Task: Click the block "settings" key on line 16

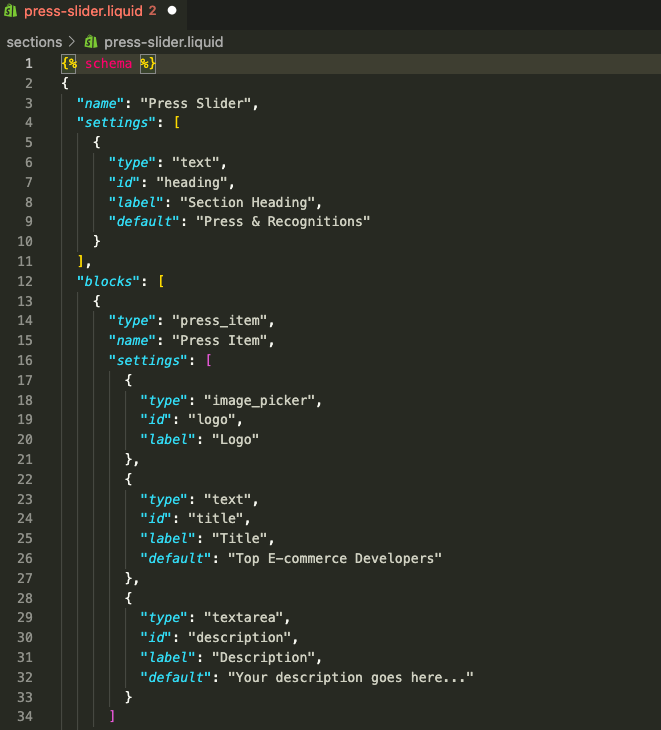Action: 148,360
